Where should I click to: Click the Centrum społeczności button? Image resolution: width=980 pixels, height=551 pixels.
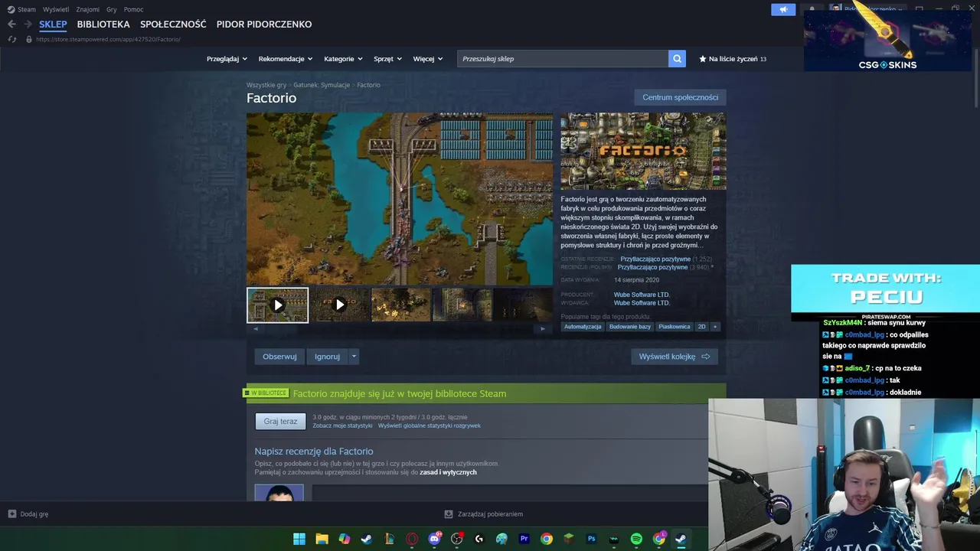click(680, 97)
